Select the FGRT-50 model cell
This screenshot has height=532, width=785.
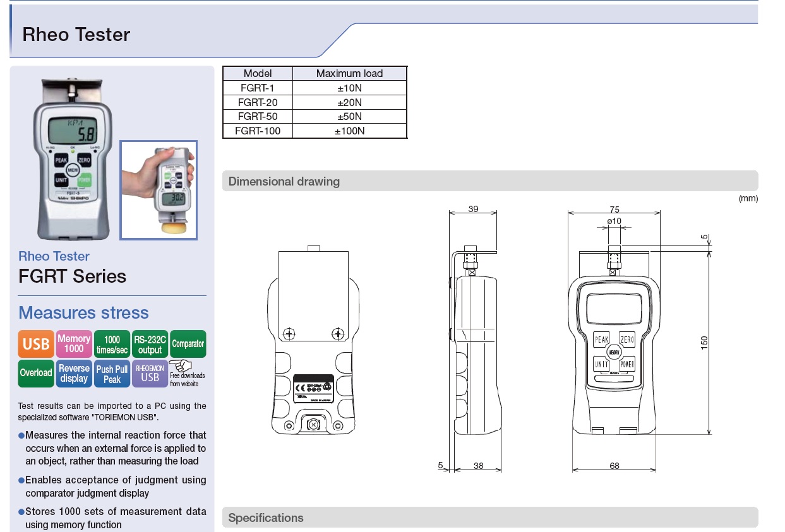(x=258, y=117)
